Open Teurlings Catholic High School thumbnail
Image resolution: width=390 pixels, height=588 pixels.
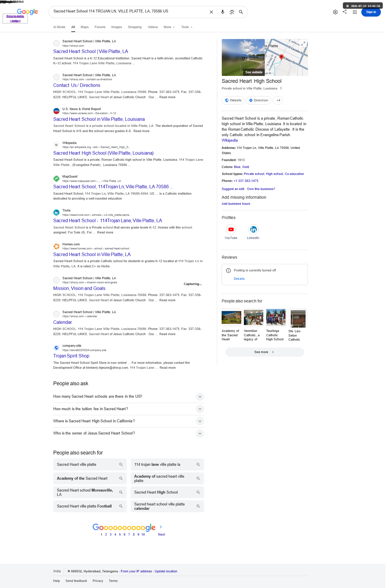(x=276, y=317)
